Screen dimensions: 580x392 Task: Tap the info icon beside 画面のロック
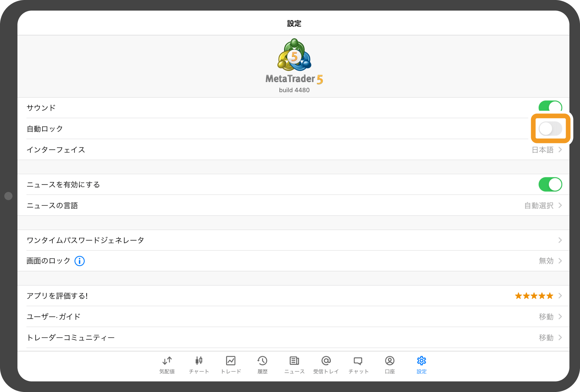pyautogui.click(x=80, y=261)
